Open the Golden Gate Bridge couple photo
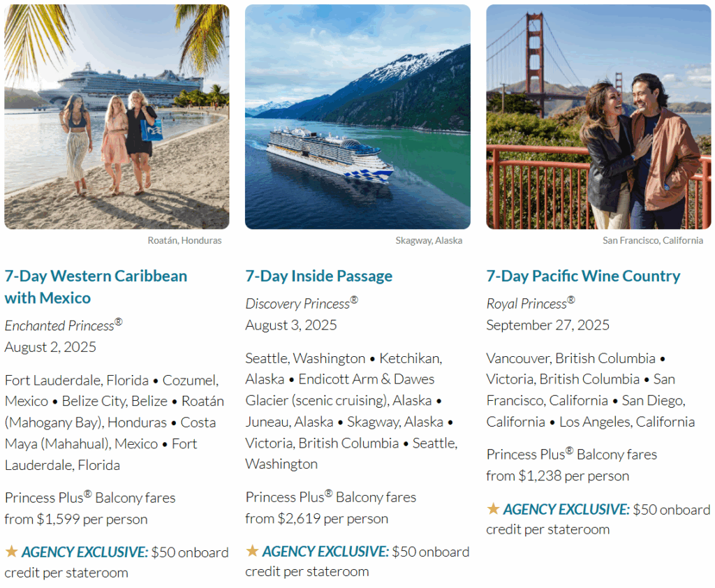Viewport: 715px width, 588px height. (598, 117)
